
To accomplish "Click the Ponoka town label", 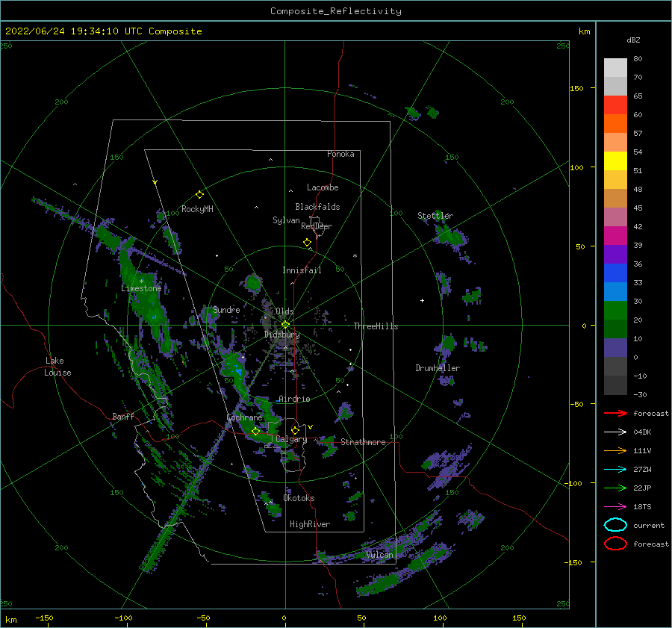I will click(340, 154).
